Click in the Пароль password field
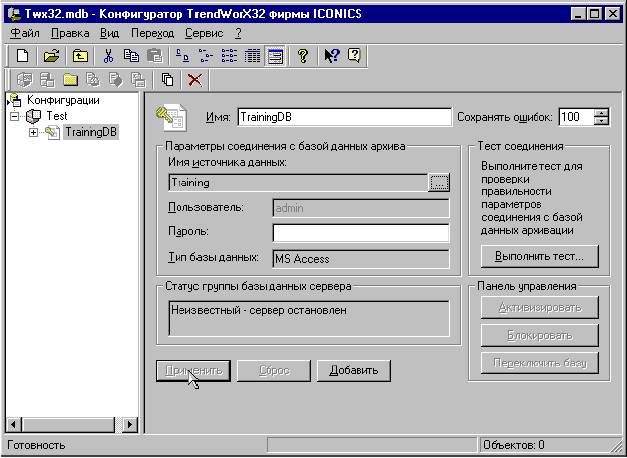This screenshot has height=458, width=627. [361, 233]
